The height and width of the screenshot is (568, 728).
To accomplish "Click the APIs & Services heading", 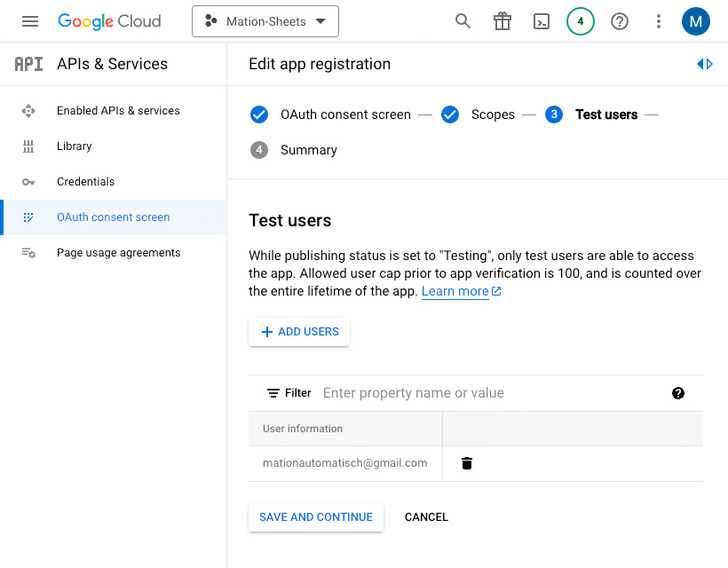I will [112, 64].
